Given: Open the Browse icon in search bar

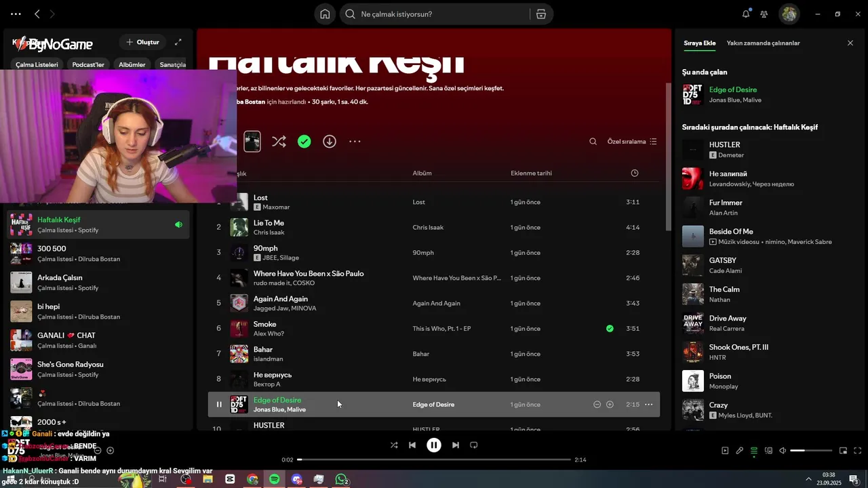Looking at the screenshot, I should coord(541,14).
